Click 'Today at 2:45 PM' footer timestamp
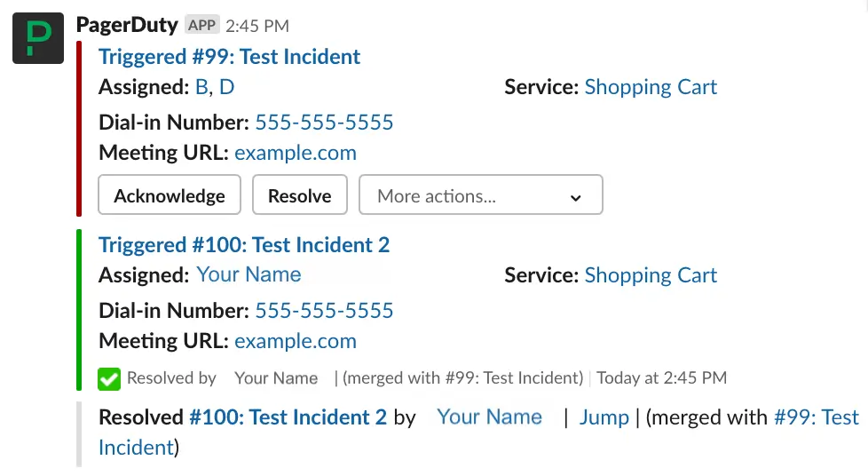Image resolution: width=868 pixels, height=476 pixels. pyautogui.click(x=661, y=378)
